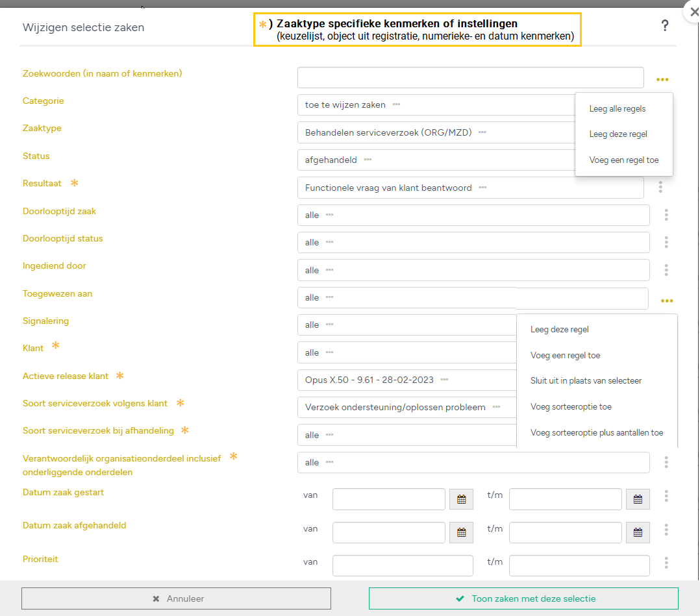Screen dimensions: 700x616
Task: Click small dots after 'Functionele vraag van klant beantwoord'
Action: point(482,188)
